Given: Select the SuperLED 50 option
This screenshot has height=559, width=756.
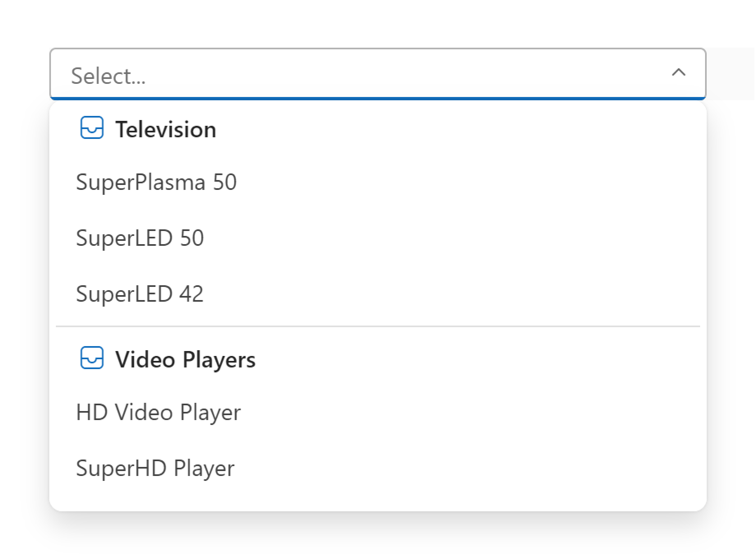Looking at the screenshot, I should pyautogui.click(x=141, y=238).
